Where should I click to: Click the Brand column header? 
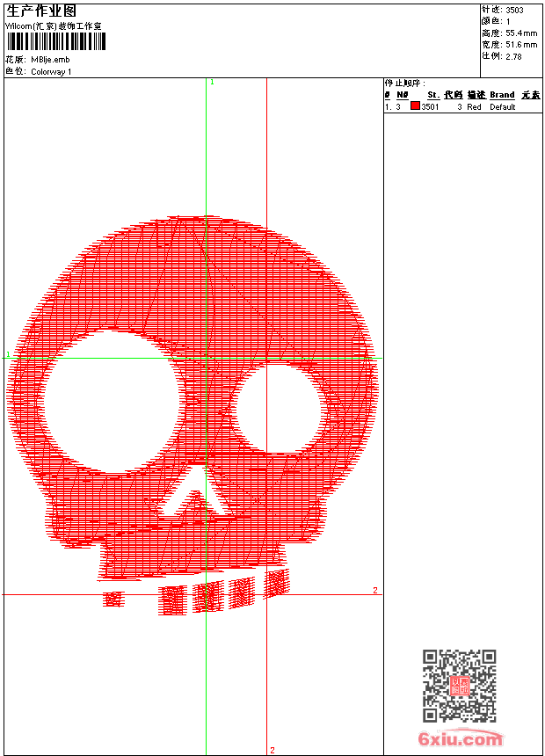point(502,95)
